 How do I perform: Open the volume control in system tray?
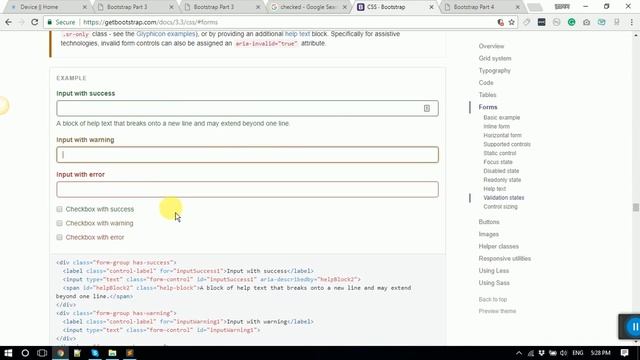[x=564, y=353]
